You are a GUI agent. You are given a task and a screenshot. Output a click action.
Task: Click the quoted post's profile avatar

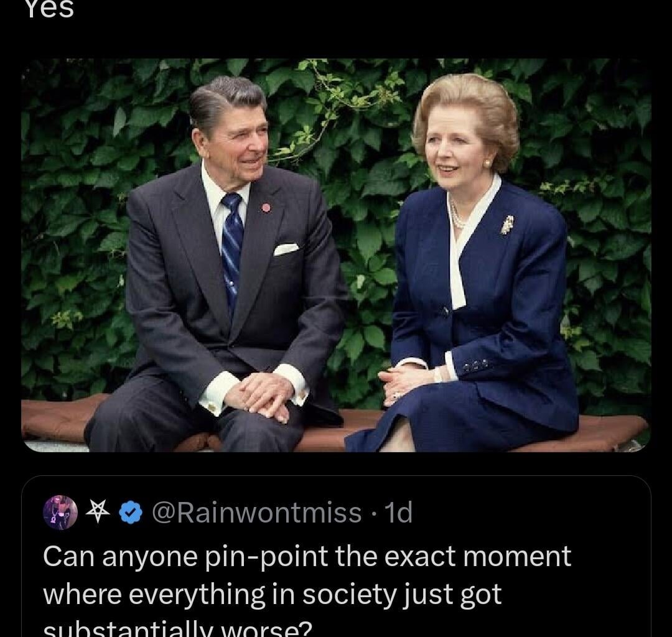[60, 513]
